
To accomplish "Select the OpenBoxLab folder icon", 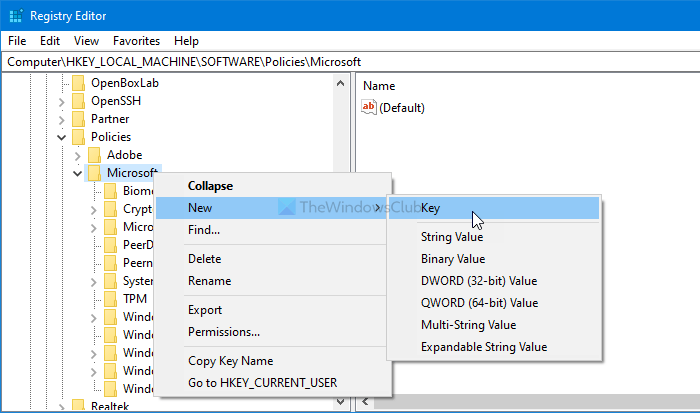I will [x=78, y=83].
